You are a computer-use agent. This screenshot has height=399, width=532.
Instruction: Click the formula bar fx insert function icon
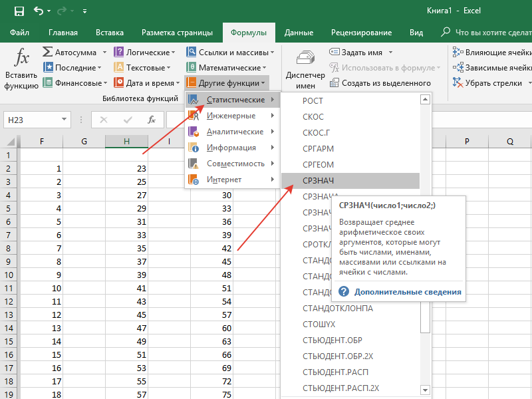tap(152, 120)
